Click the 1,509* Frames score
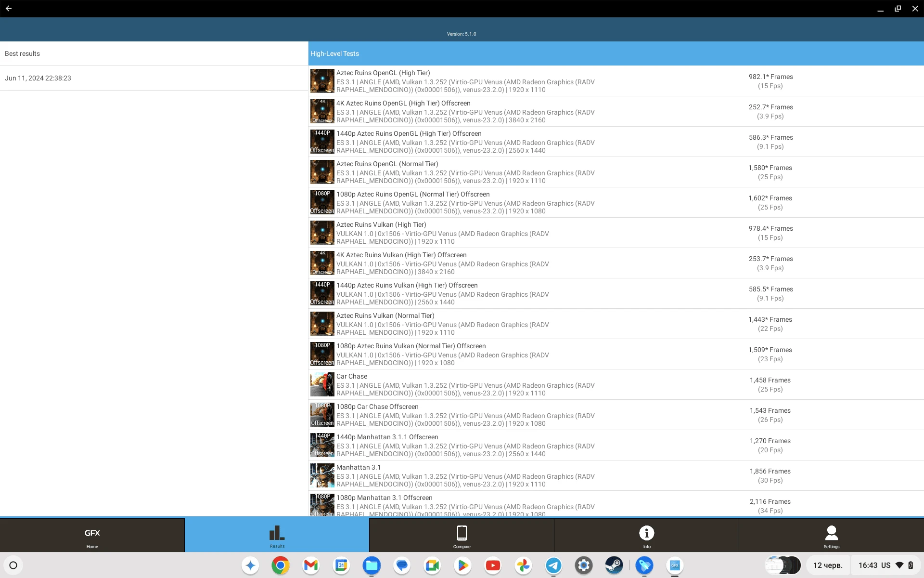 770,350
